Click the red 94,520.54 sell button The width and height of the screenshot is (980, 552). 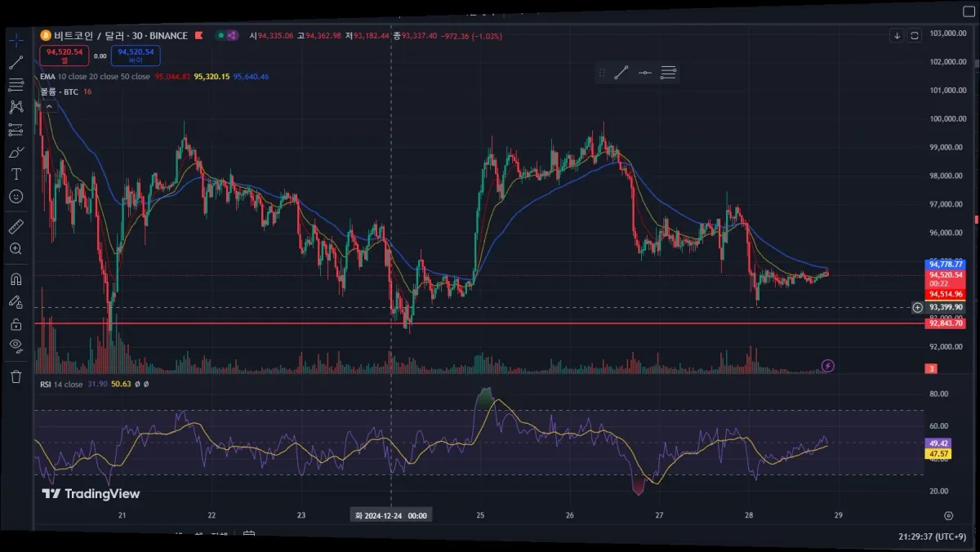[65, 56]
